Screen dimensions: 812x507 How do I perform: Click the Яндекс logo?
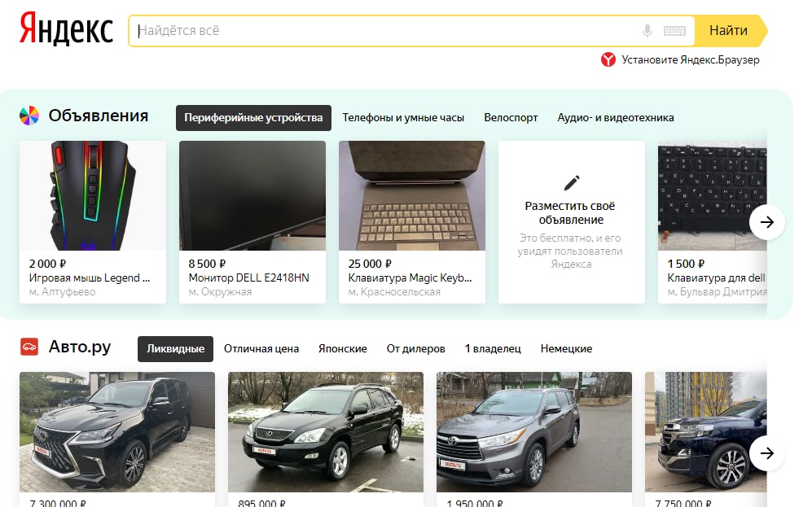click(x=66, y=29)
